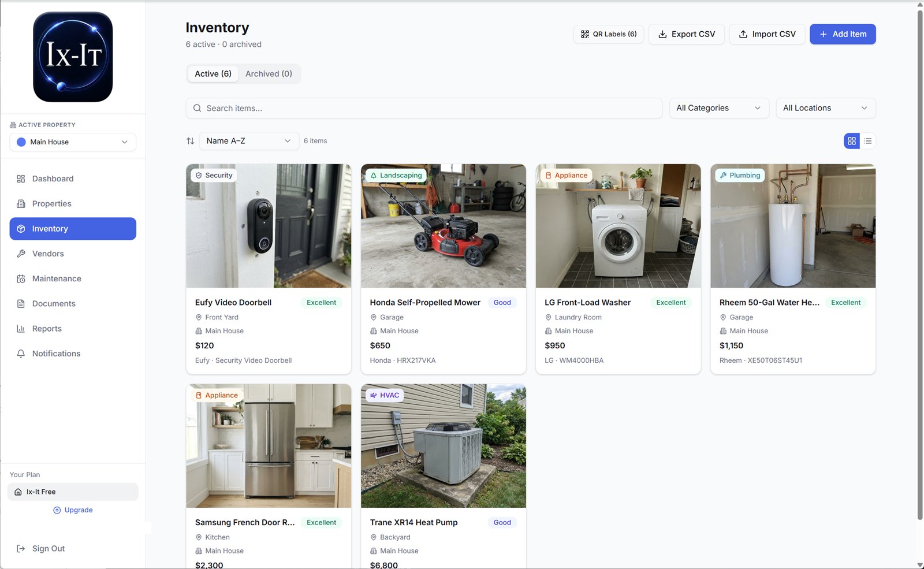Click the Security category tag
The width and height of the screenshot is (924, 569).
pyautogui.click(x=214, y=175)
